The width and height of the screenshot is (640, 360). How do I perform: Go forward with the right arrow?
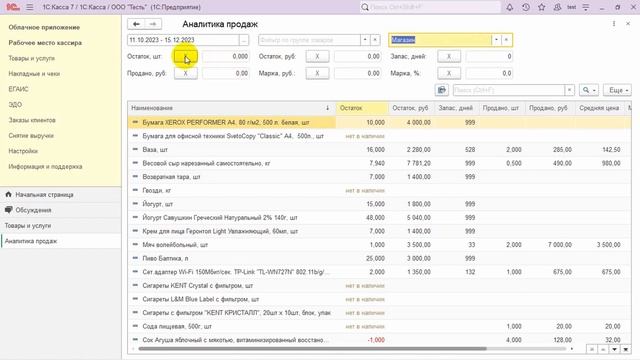pos(153,24)
